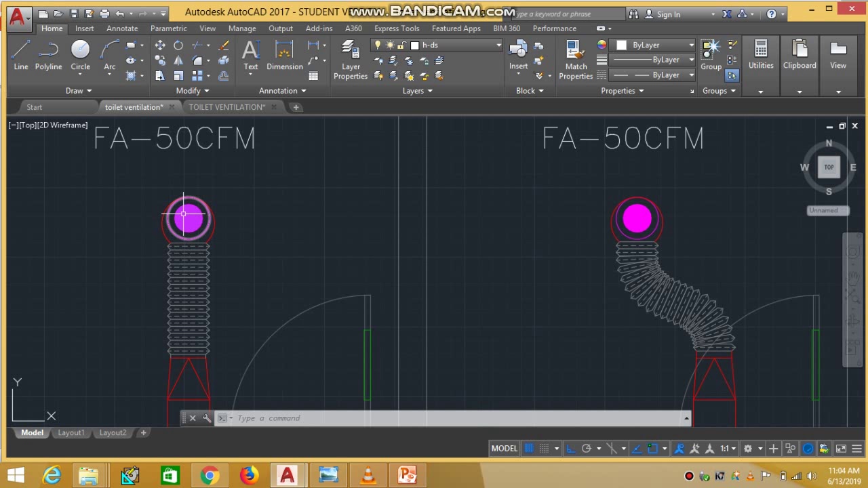This screenshot has height=488, width=868.
Task: Expand the Modify panel
Action: pyautogui.click(x=193, y=91)
